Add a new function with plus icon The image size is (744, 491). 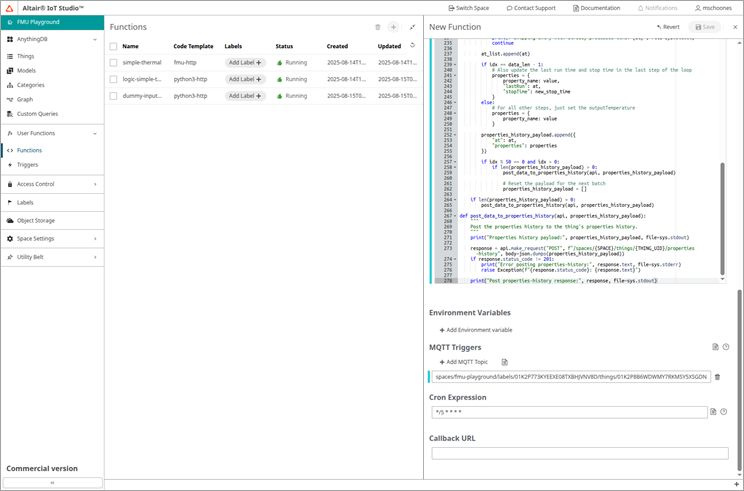393,27
